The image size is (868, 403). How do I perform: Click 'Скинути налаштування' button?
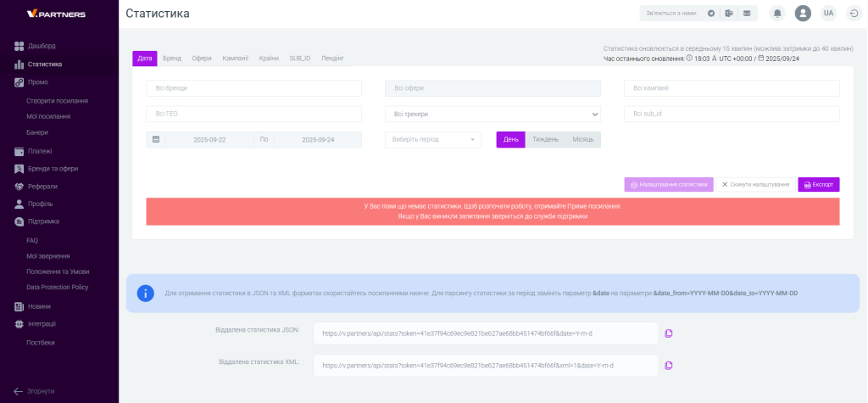click(x=755, y=184)
